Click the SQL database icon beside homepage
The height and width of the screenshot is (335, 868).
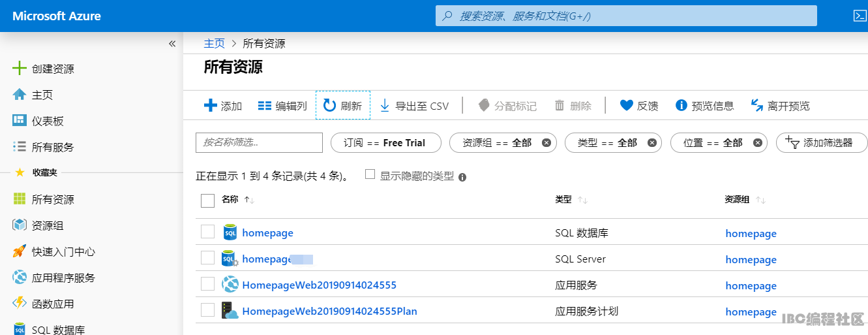(230, 232)
